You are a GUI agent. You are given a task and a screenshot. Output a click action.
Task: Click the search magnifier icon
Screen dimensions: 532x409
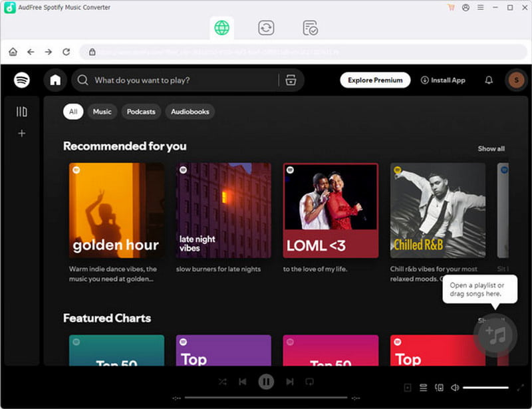[82, 80]
